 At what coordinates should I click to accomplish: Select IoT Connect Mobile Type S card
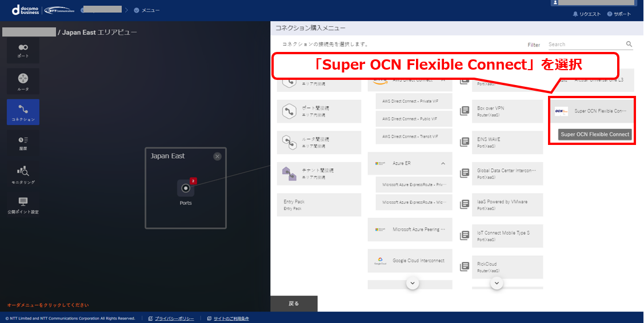507,236
